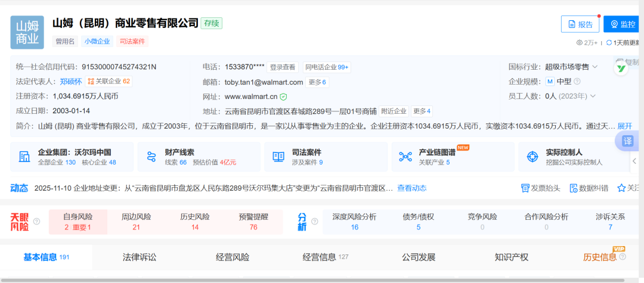Switch to 经营信息 tab
This screenshot has width=644, height=283.
326,257
